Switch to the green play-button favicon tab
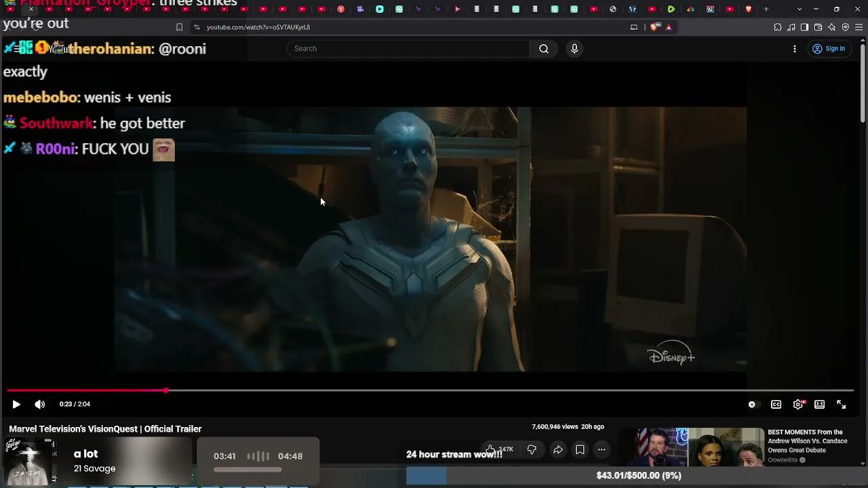Image resolution: width=868 pixels, height=488 pixels. coord(671,9)
